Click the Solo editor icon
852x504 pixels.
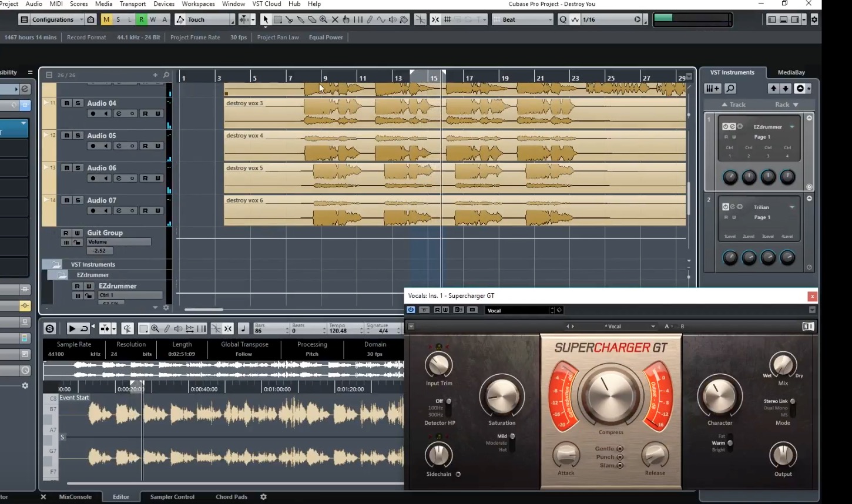tap(50, 329)
